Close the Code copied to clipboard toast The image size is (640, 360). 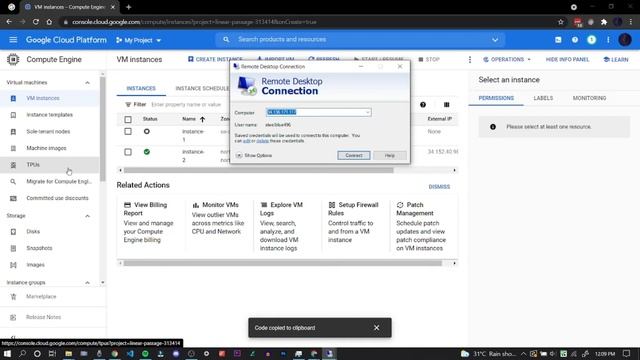376,328
